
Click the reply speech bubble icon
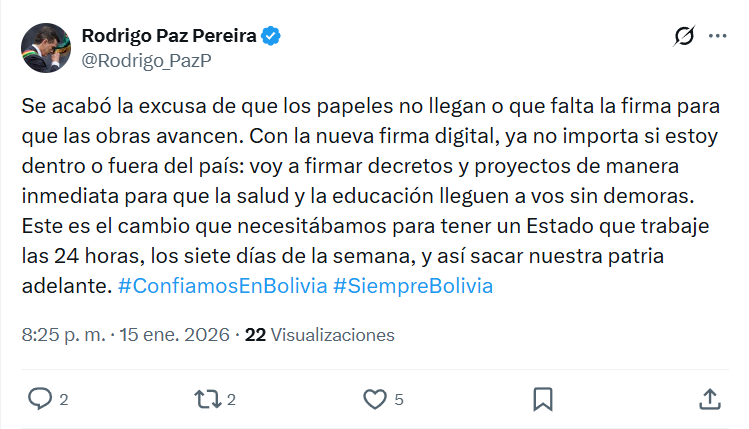point(40,399)
